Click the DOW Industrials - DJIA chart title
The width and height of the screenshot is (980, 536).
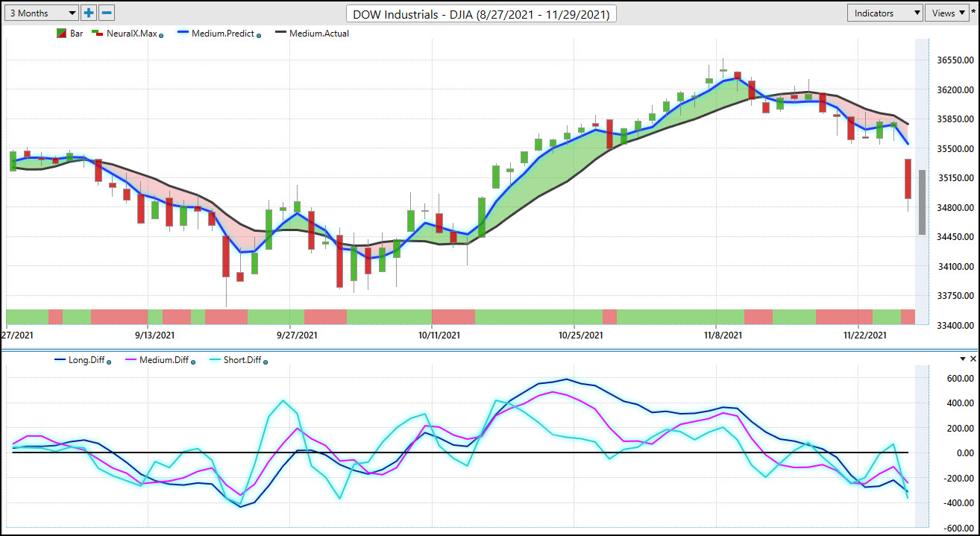pyautogui.click(x=482, y=14)
